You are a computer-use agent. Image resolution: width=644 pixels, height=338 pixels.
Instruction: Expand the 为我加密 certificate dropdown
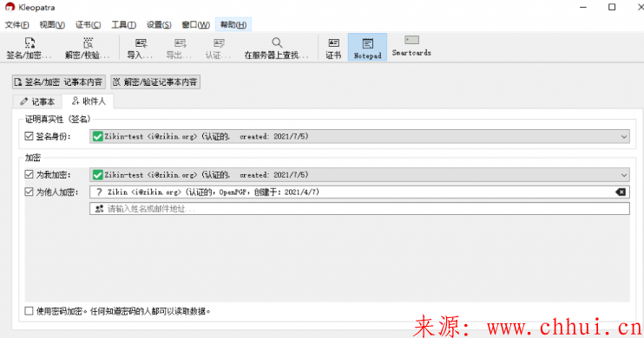pyautogui.click(x=624, y=175)
